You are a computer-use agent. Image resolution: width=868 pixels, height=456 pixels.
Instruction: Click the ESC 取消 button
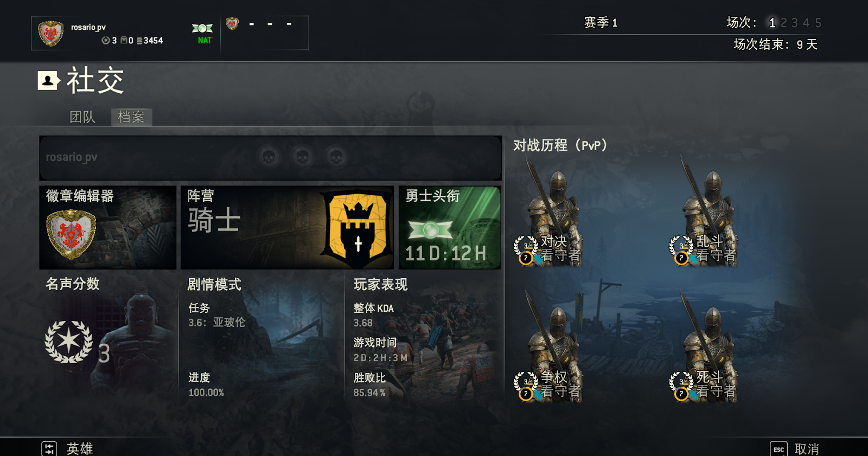[794, 449]
